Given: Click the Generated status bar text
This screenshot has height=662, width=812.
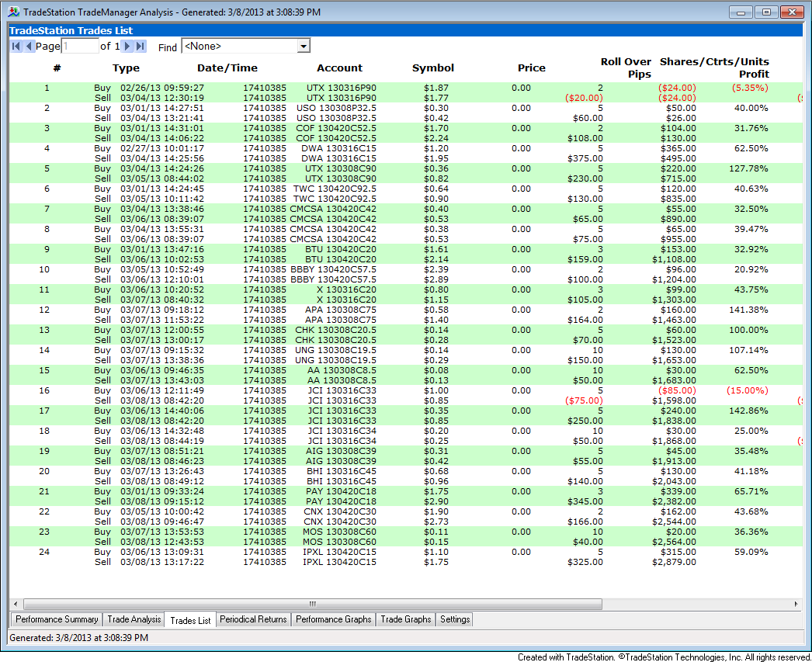Looking at the screenshot, I should point(78,638).
